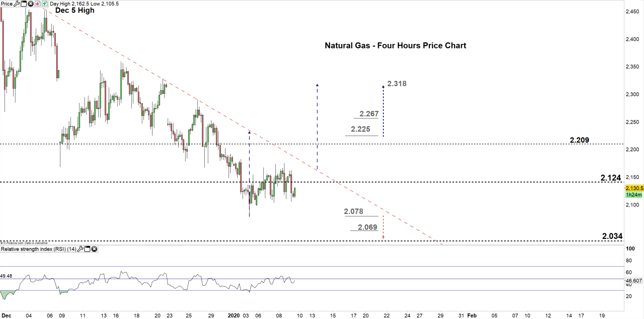Click the 2,100 price axis label
This screenshot has width=644, height=319.
[632, 205]
